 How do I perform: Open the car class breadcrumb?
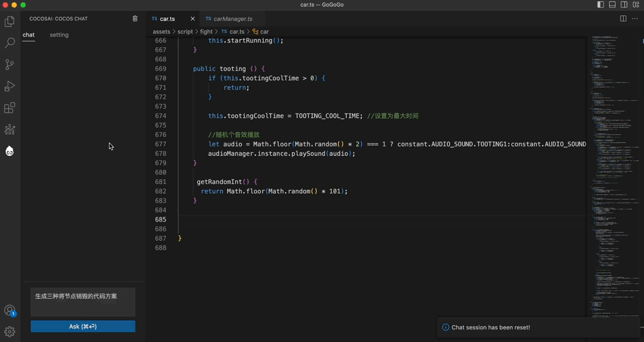tap(261, 32)
